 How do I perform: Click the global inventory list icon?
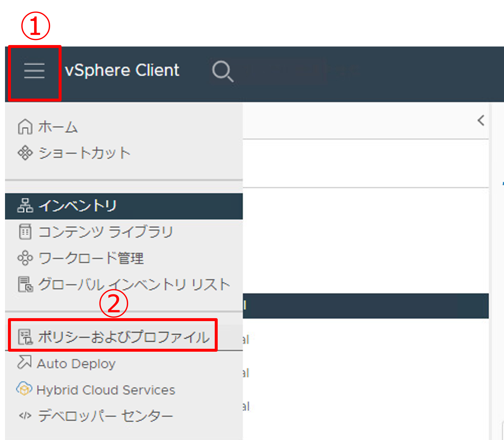point(25,284)
